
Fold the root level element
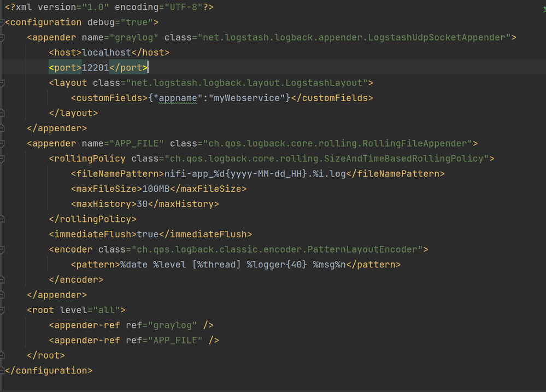coord(2,310)
